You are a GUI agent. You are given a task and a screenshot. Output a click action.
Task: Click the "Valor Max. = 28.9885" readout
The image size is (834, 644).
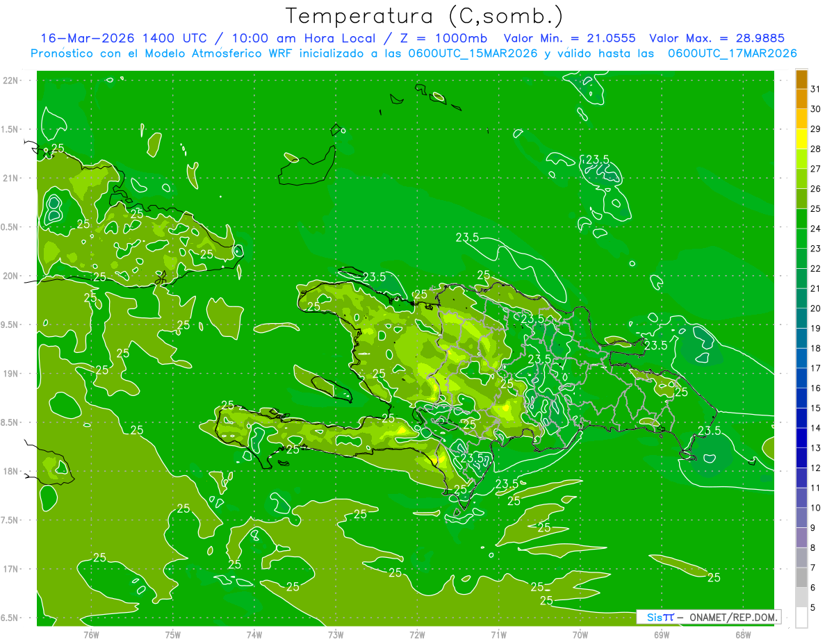717,38
